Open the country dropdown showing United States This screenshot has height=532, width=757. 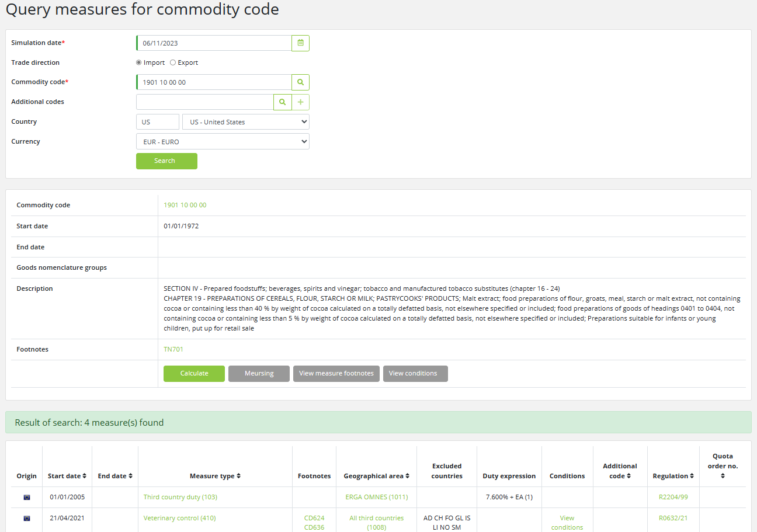245,122
